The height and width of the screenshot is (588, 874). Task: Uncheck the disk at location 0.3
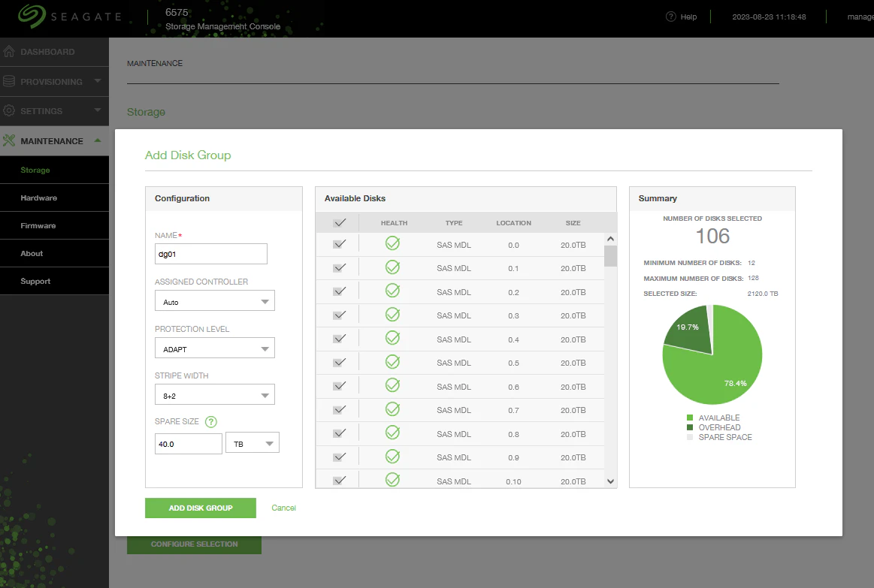coord(339,315)
